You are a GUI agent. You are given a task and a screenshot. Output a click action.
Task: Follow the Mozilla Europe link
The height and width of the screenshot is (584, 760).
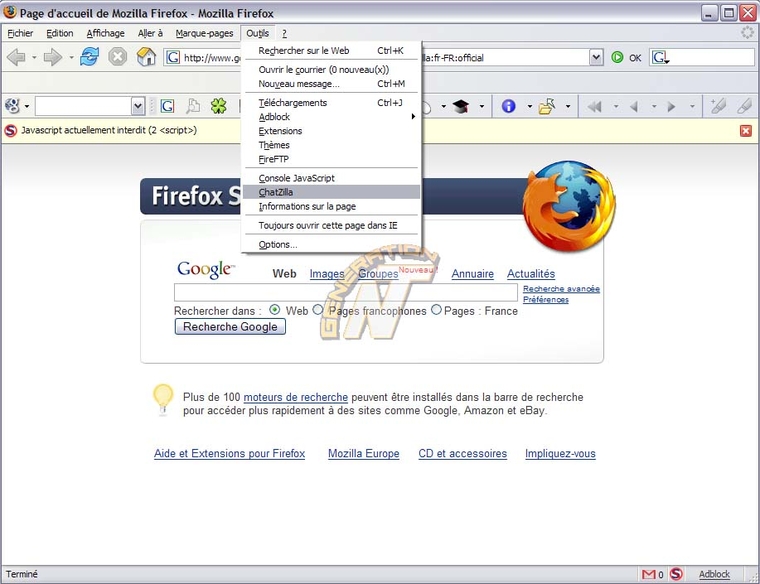click(364, 454)
